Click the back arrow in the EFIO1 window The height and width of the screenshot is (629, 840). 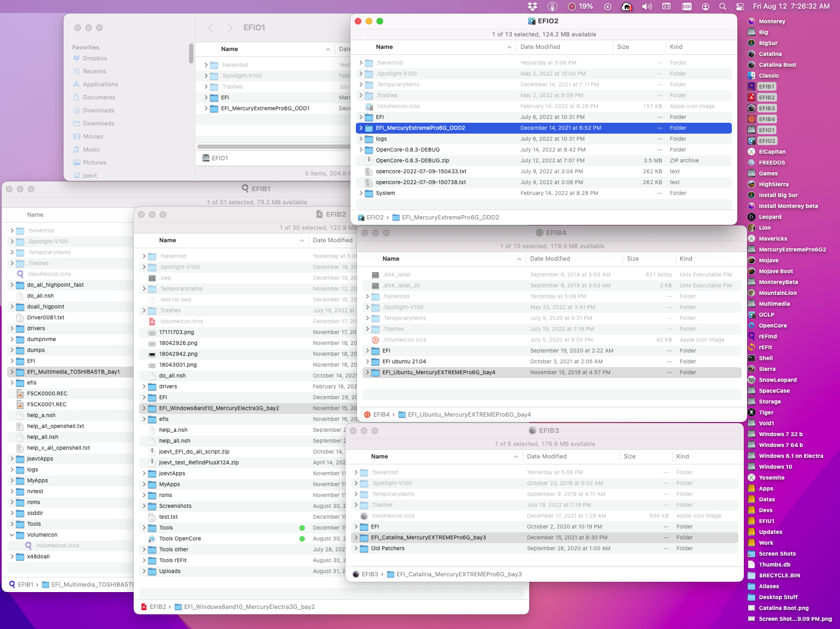211,28
